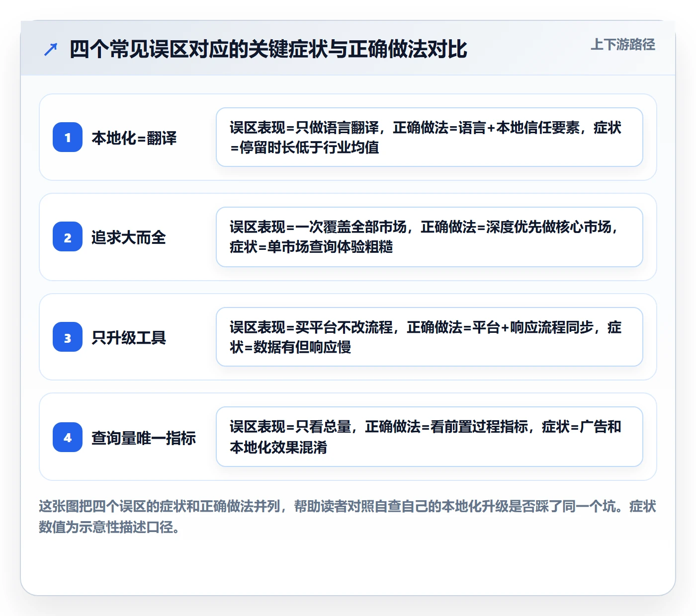696x616 pixels.
Task: Click the 本地化=翻译 label
Action: click(x=134, y=138)
